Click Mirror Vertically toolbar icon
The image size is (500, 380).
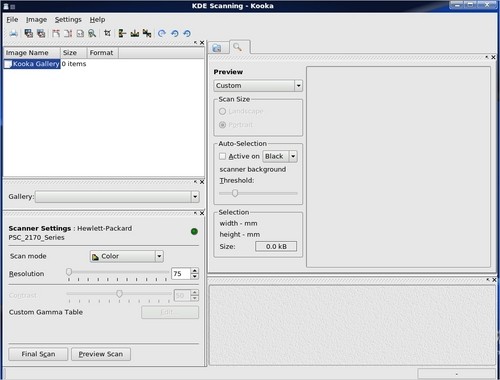coord(122,33)
